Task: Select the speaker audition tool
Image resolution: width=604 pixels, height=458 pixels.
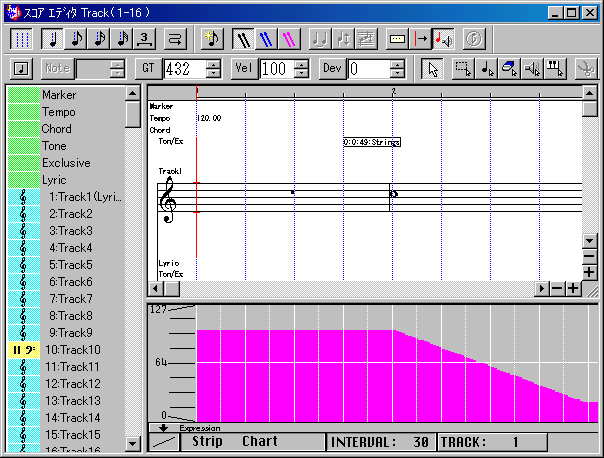Action: tap(532, 69)
